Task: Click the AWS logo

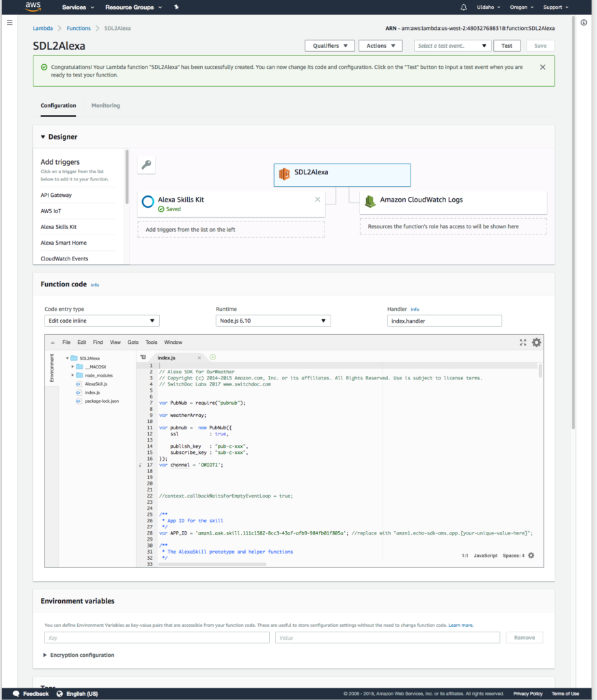Action: click(x=33, y=6)
